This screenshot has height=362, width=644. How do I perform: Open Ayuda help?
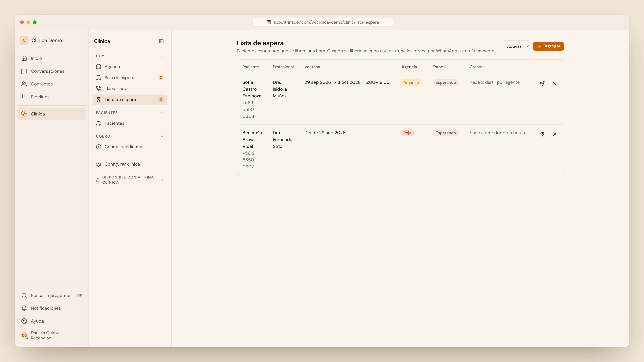coord(51,321)
